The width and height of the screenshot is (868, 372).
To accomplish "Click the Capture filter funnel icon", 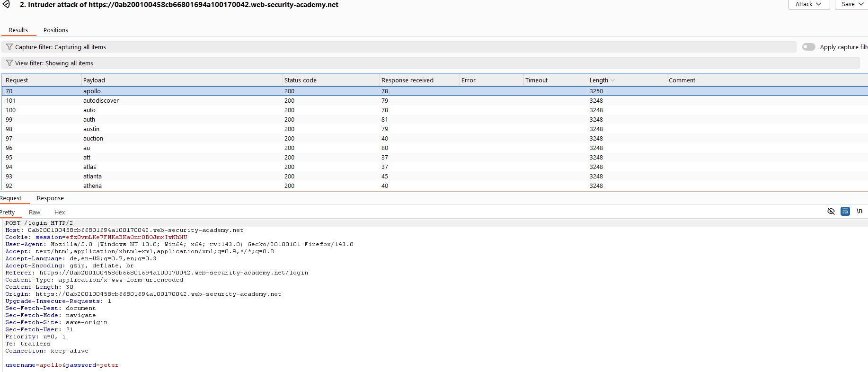I will [9, 47].
